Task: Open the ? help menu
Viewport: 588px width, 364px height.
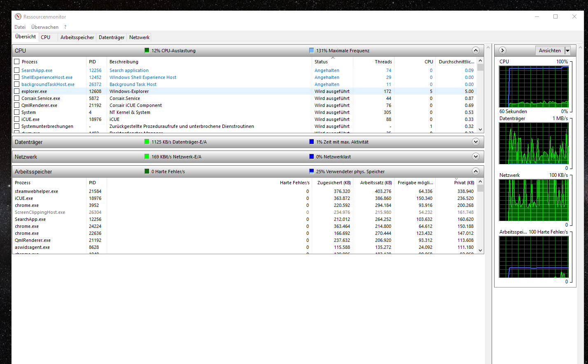Action: point(65,27)
